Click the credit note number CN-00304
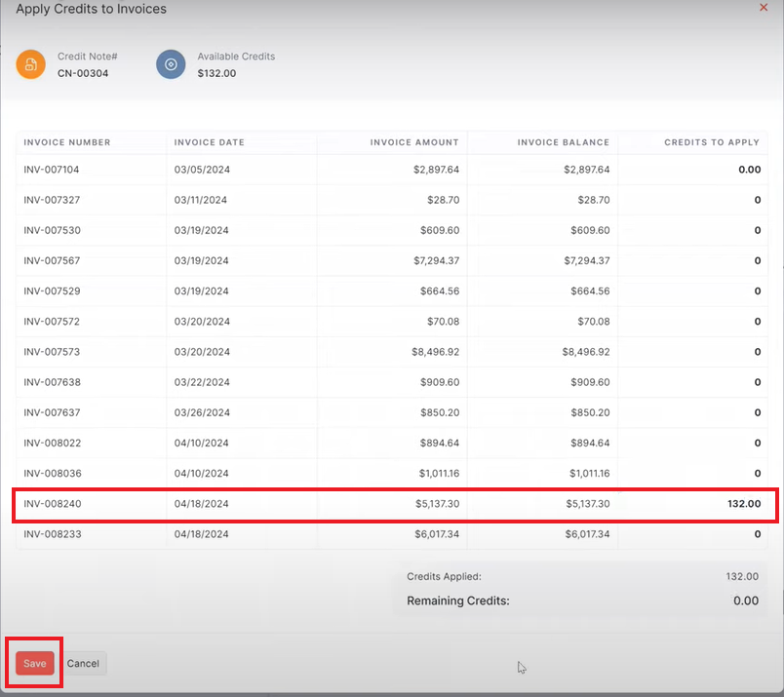 coord(83,73)
